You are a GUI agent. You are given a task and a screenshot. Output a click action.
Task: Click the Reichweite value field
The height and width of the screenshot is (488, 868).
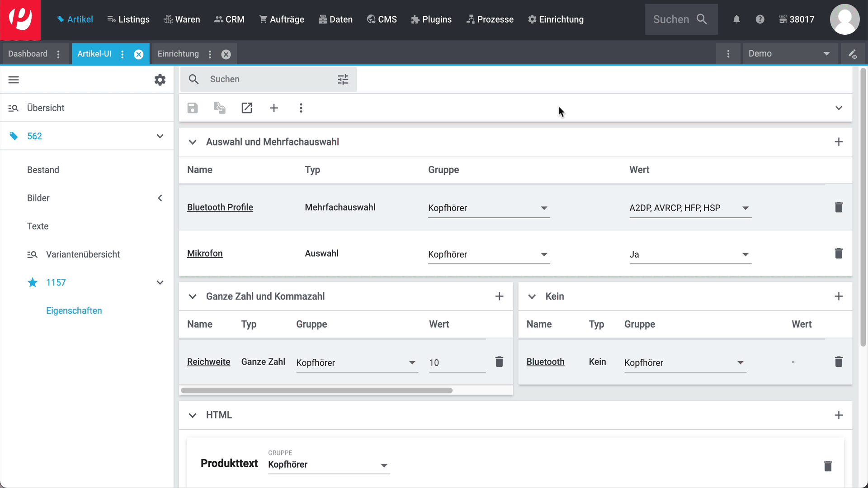tap(457, 363)
